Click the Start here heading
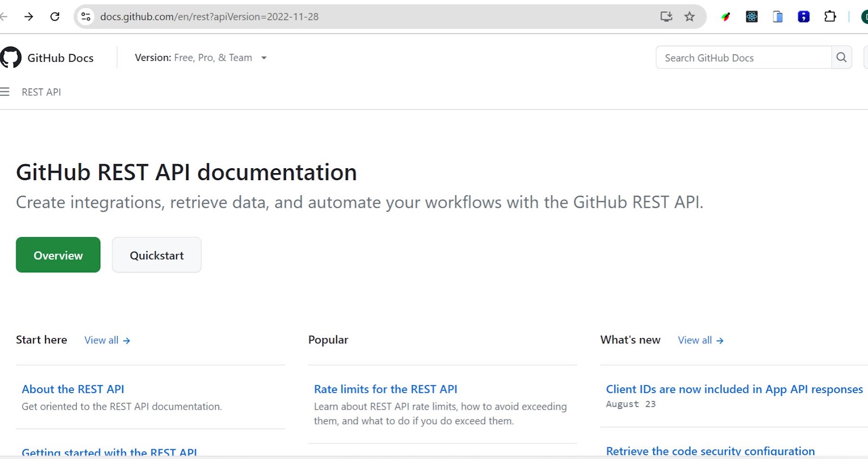Image resolution: width=868 pixels, height=459 pixels. (x=41, y=340)
